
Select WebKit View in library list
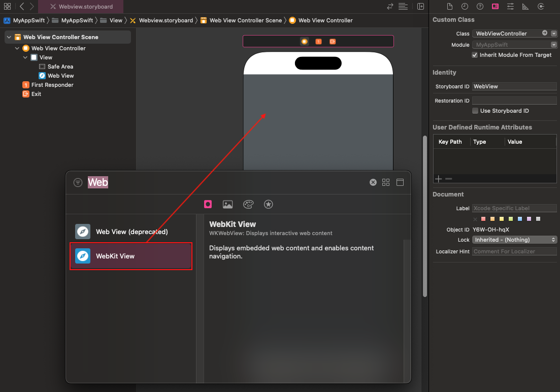pos(131,256)
